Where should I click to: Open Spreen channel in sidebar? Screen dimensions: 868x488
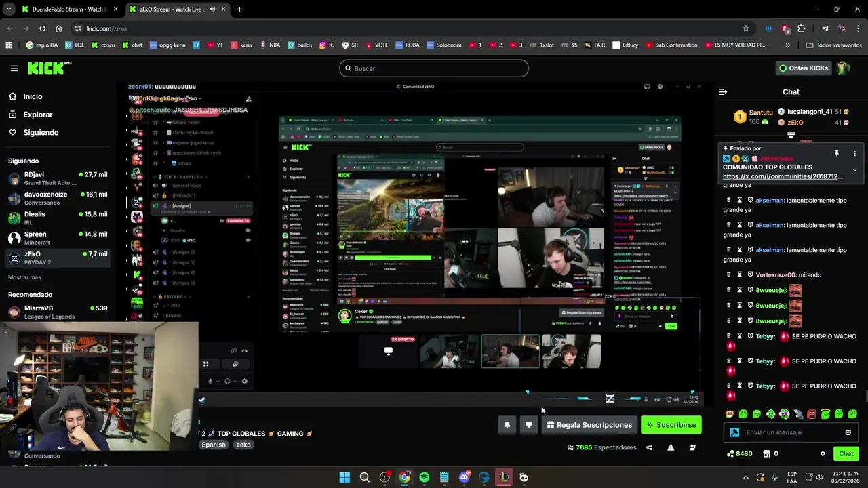[58, 238]
